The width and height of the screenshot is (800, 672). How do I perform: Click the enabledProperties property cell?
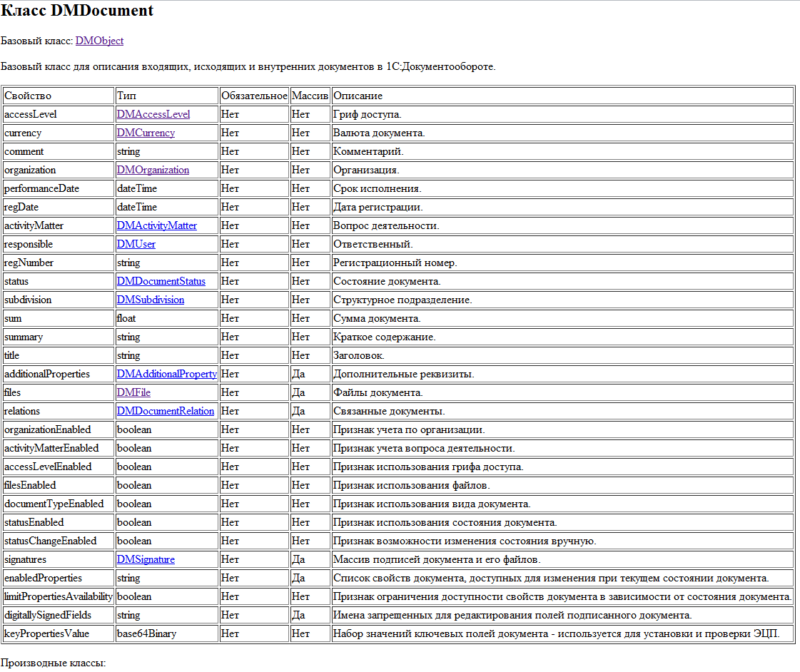pos(59,578)
